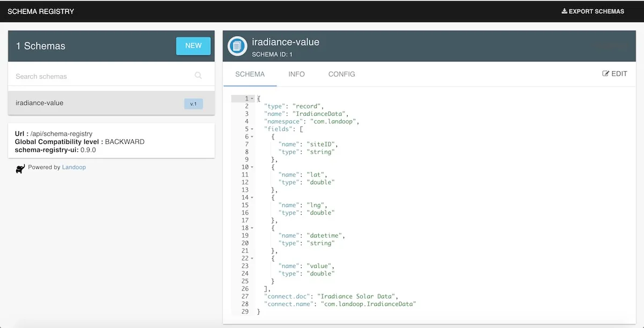Image resolution: width=644 pixels, height=328 pixels.
Task: Collapse the lng object fold at line 14
Action: [253, 198]
